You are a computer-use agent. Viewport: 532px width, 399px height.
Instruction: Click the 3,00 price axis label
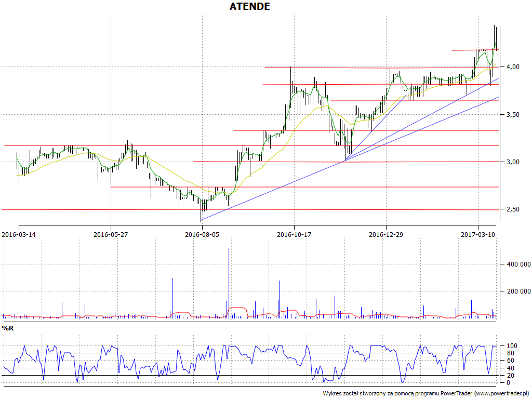[513, 162]
